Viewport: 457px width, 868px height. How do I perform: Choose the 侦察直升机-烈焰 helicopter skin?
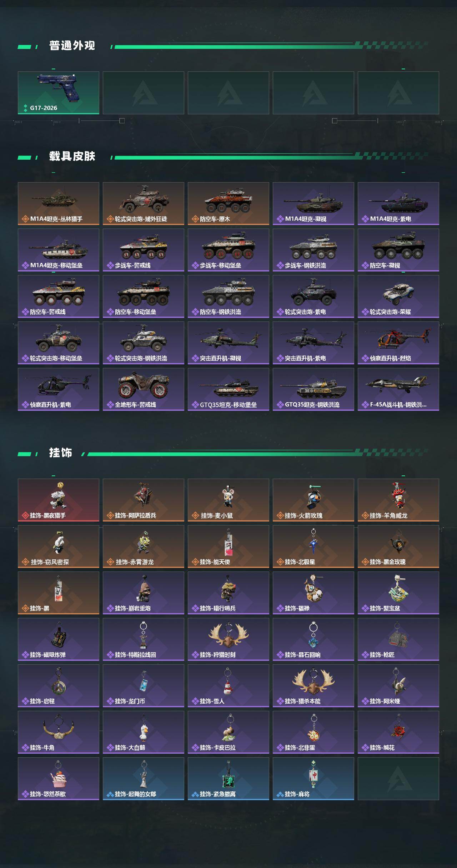pos(398,343)
